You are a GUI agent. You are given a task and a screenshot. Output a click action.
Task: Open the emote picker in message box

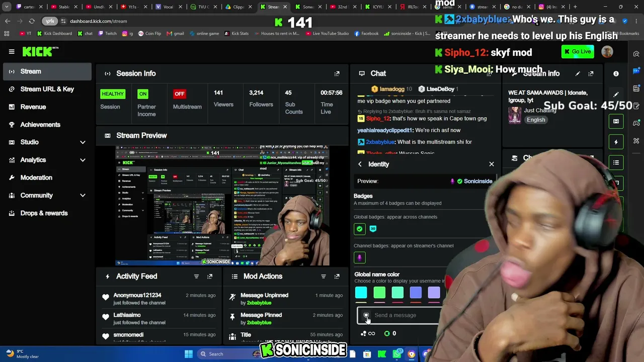(x=366, y=315)
